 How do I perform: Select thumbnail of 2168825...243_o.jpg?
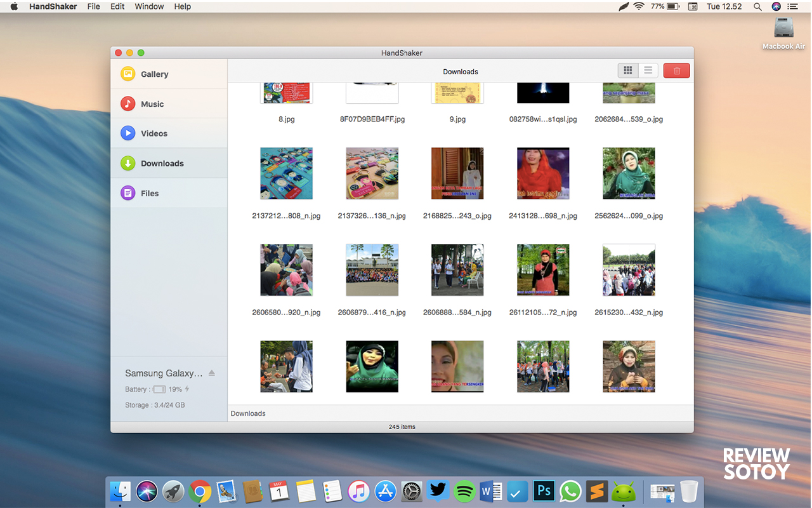(x=457, y=173)
